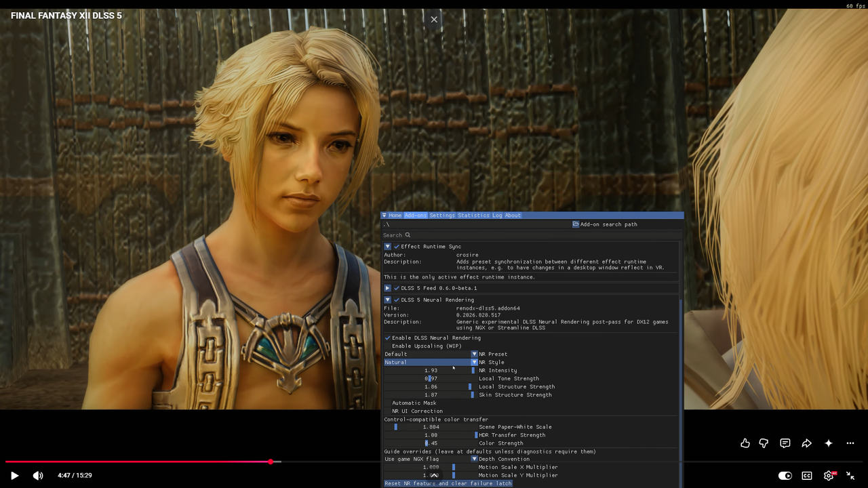
Task: Click the Motion Scale Y Multiplier slider
Action: coord(431,475)
